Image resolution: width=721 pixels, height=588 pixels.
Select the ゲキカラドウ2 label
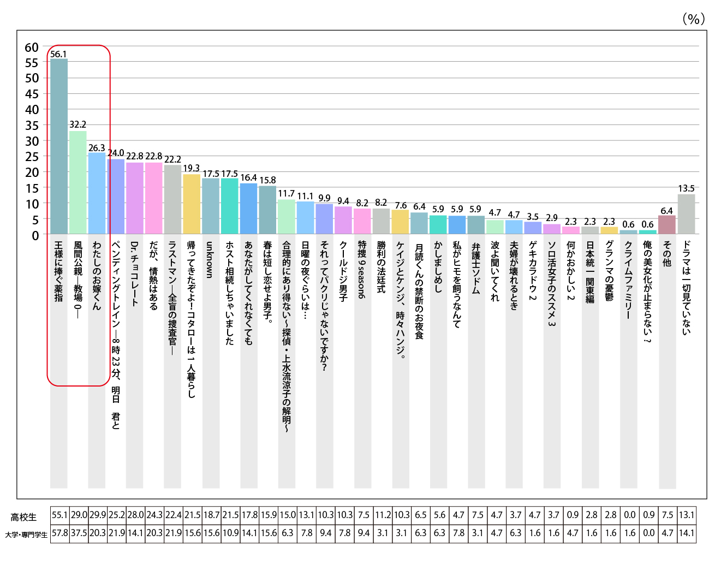click(x=533, y=271)
